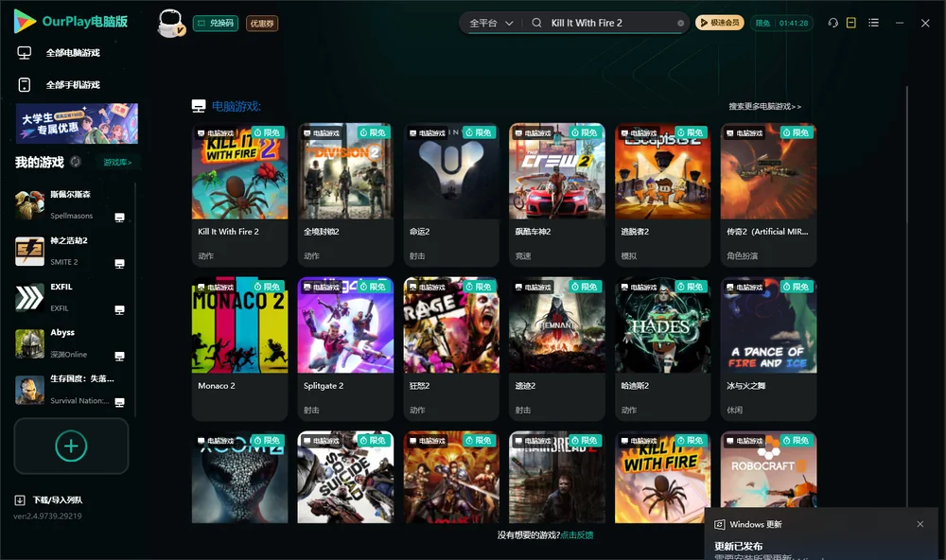The image size is (946, 560).
Task: Select 全部电脑游戏 in the sidebar
Action: click(x=73, y=53)
